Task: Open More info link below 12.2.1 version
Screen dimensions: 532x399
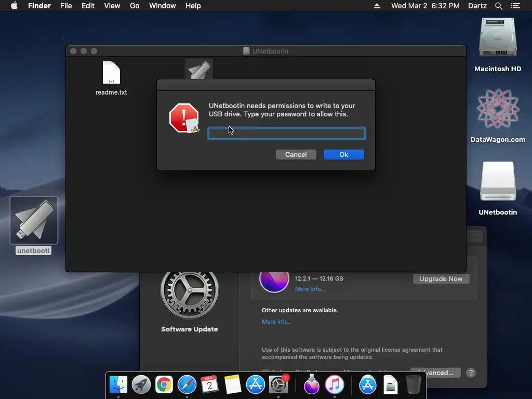Action: tap(310, 289)
